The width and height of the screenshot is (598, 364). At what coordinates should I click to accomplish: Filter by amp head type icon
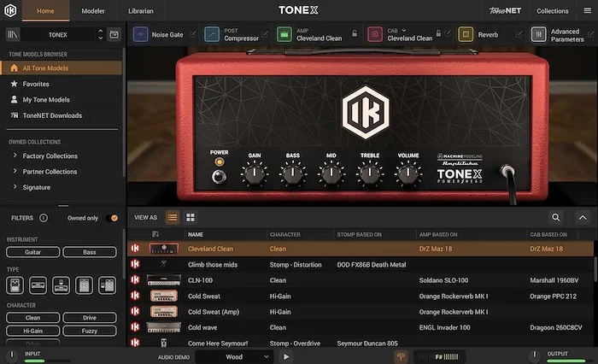[x=38, y=285]
